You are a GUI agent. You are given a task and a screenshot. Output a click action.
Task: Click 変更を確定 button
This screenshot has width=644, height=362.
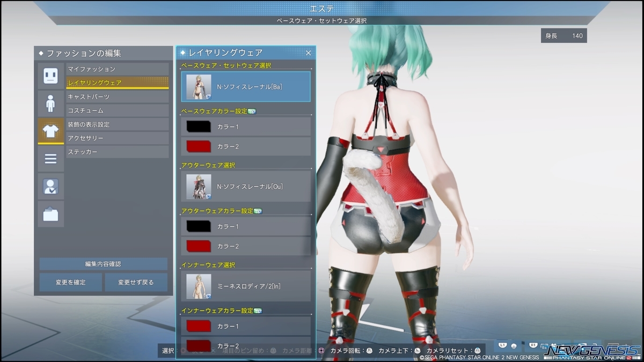(x=71, y=282)
